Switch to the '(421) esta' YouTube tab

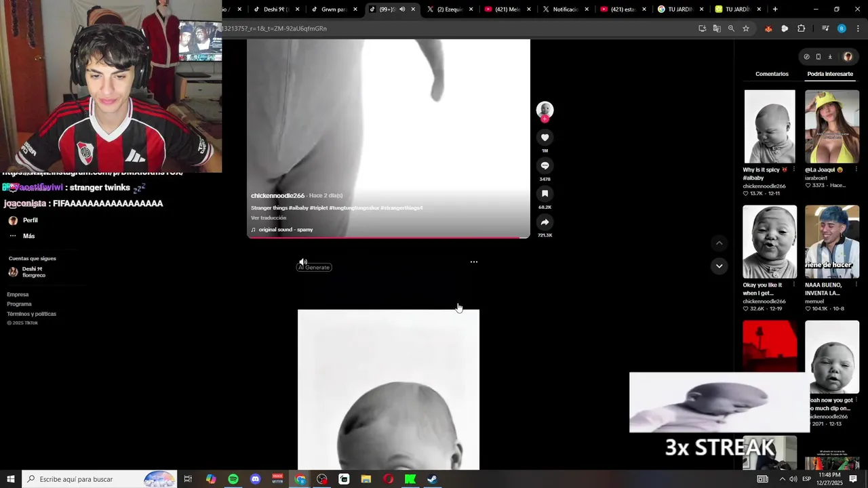(x=623, y=9)
